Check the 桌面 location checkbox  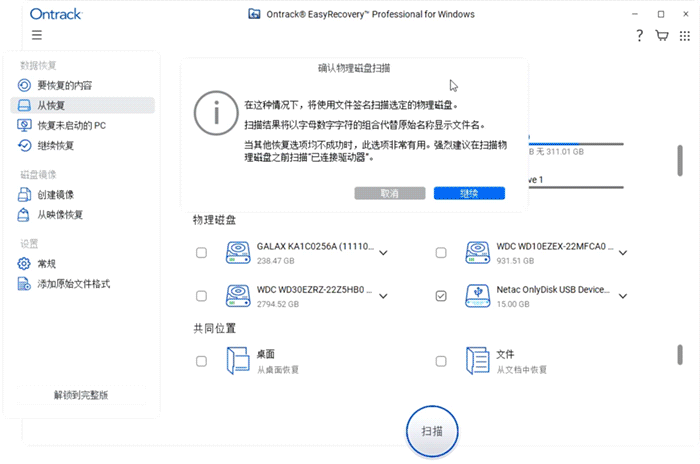[201, 361]
